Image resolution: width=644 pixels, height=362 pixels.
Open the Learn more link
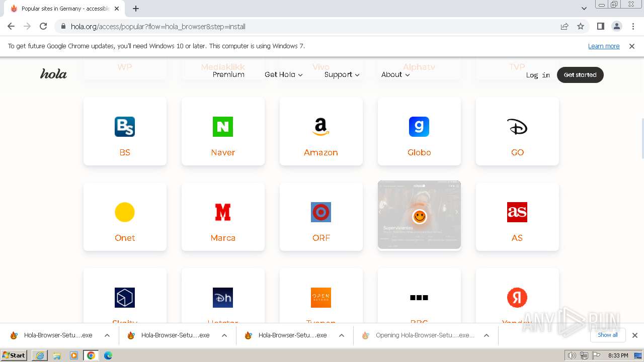pos(604,46)
